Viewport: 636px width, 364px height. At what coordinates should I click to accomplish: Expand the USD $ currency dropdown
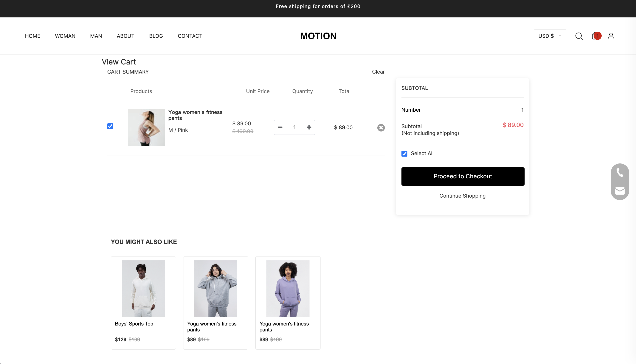pyautogui.click(x=550, y=36)
